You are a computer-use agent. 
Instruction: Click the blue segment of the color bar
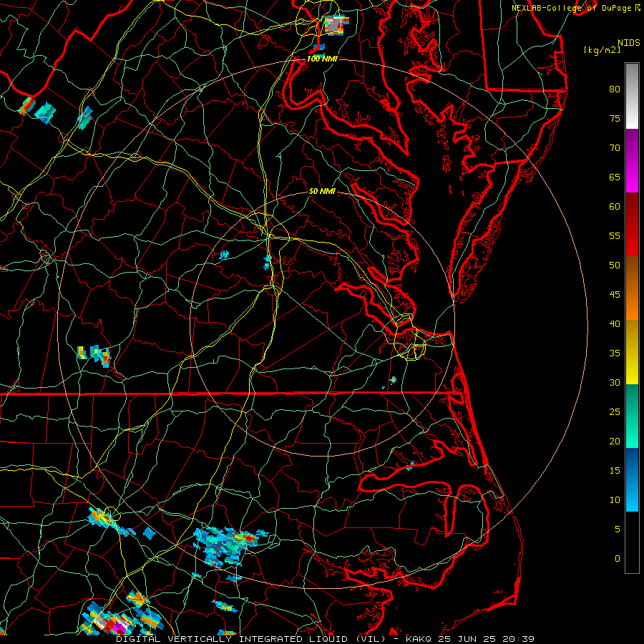(632, 479)
